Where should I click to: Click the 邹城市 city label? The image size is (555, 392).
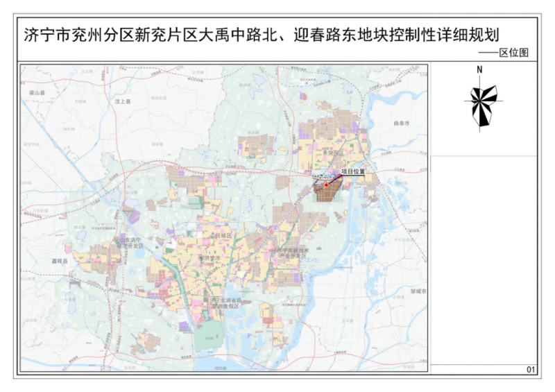[x=418, y=291]
